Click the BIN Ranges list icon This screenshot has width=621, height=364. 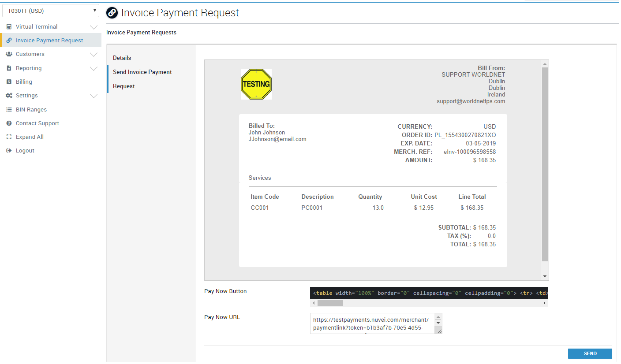[9, 110]
